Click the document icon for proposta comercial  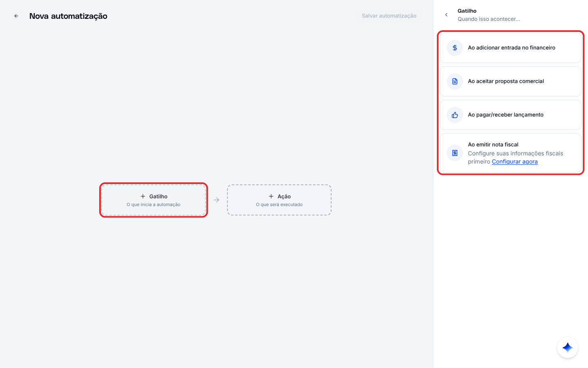pyautogui.click(x=455, y=81)
